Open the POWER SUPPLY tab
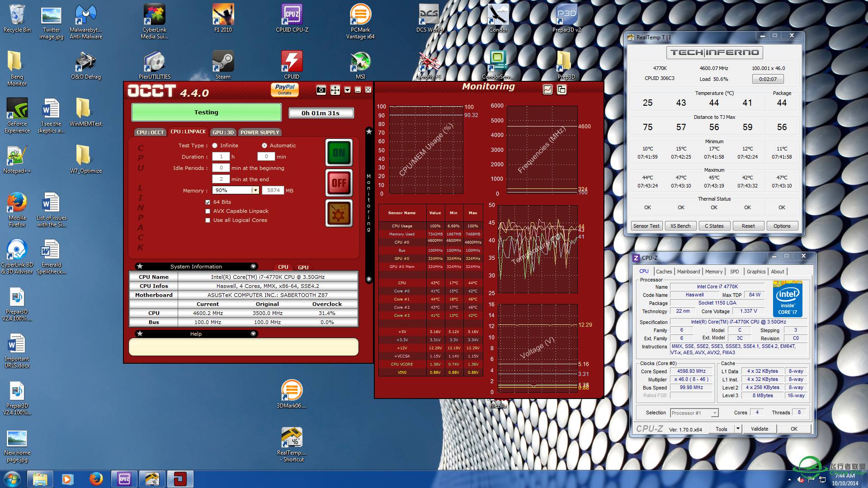Viewport: 868px width, 488px height. tap(259, 132)
